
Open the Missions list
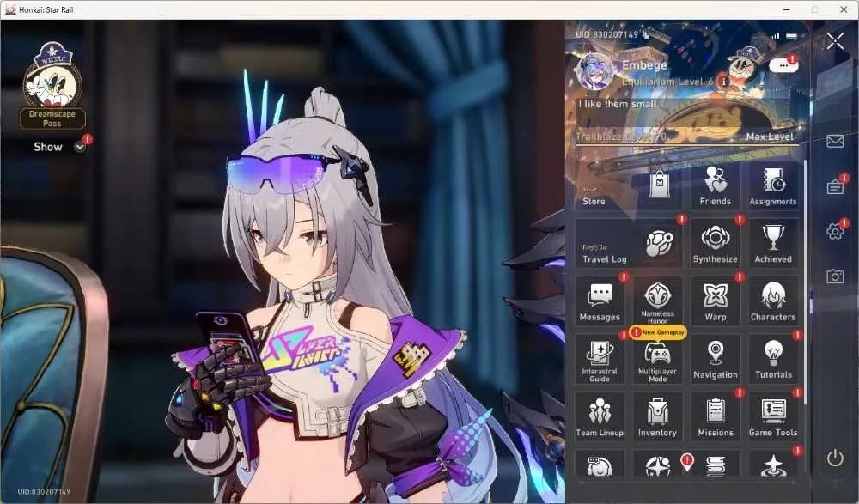point(715,417)
